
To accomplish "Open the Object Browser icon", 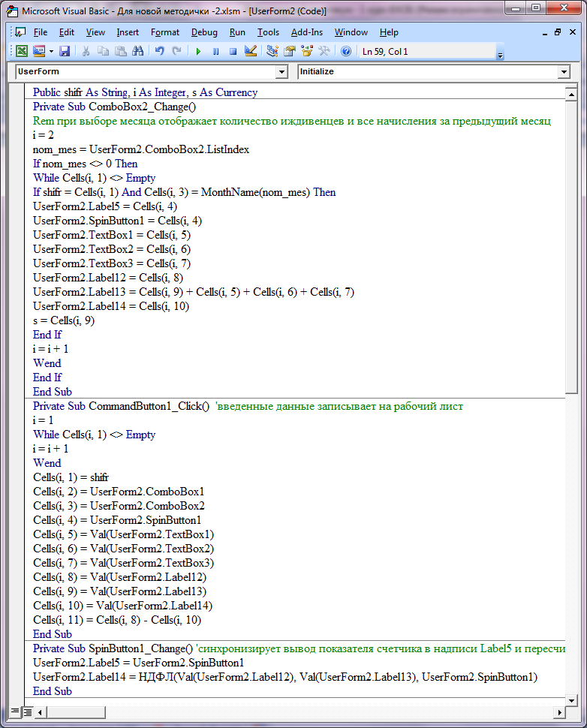I will coord(306,51).
